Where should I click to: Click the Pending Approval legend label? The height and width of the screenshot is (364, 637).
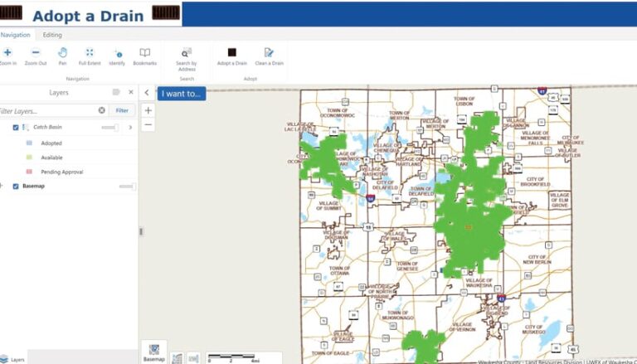pyautogui.click(x=61, y=172)
